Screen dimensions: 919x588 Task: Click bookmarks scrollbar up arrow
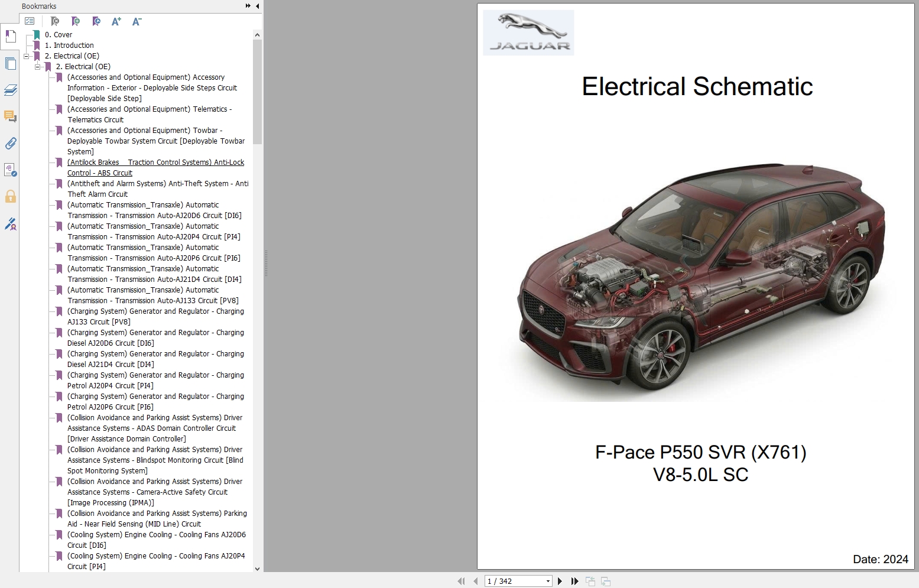coord(257,35)
